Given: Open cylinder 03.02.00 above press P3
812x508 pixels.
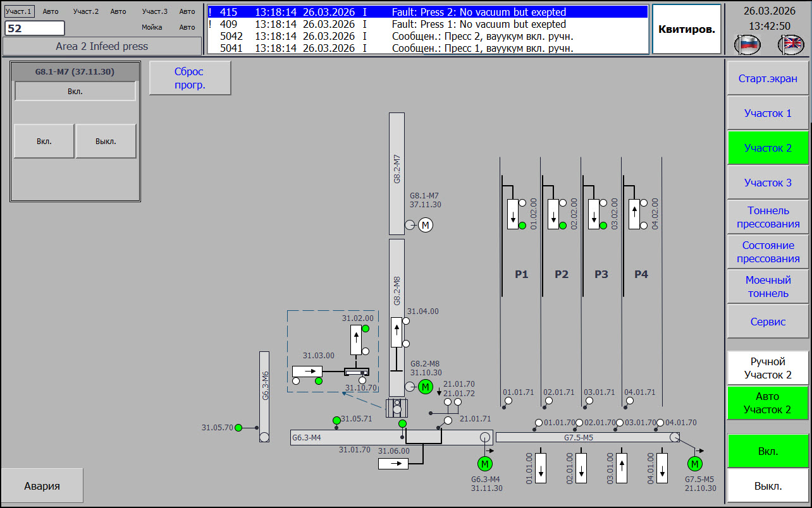Looking at the screenshot, I should 594,214.
